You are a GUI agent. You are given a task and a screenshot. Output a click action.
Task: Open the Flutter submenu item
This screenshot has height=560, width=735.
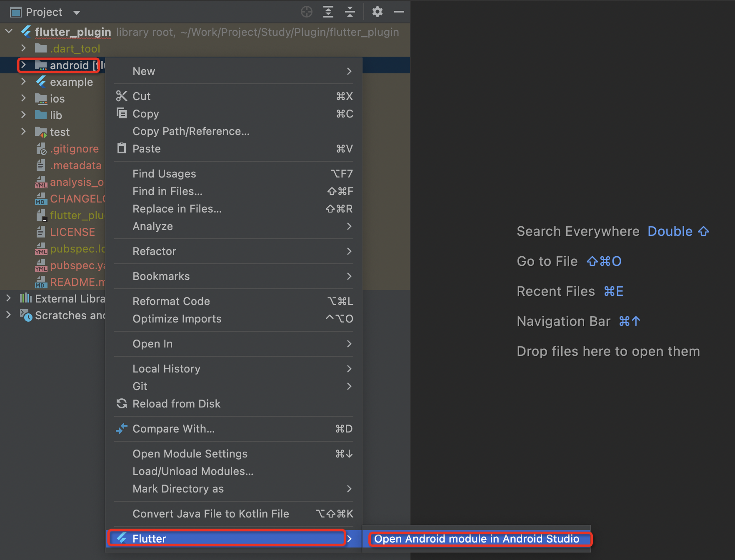[x=234, y=538]
